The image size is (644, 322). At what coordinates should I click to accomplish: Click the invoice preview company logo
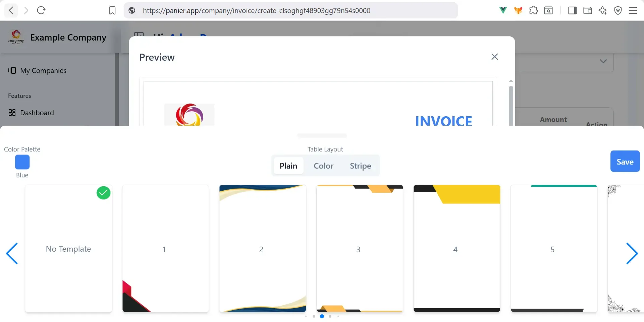(x=189, y=115)
